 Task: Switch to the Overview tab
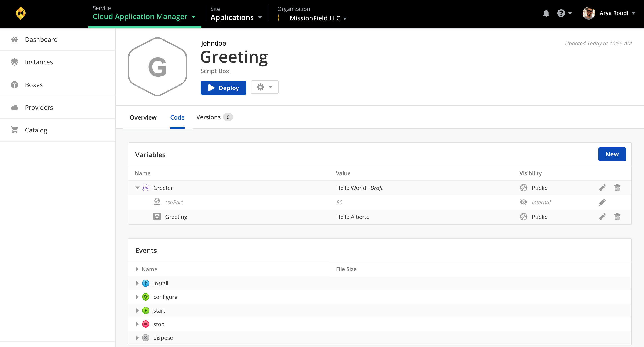(143, 117)
